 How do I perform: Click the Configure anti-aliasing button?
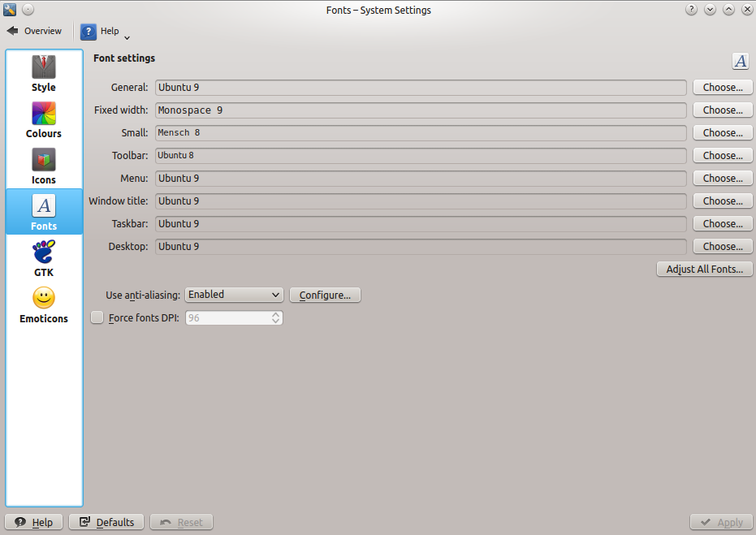coord(325,295)
